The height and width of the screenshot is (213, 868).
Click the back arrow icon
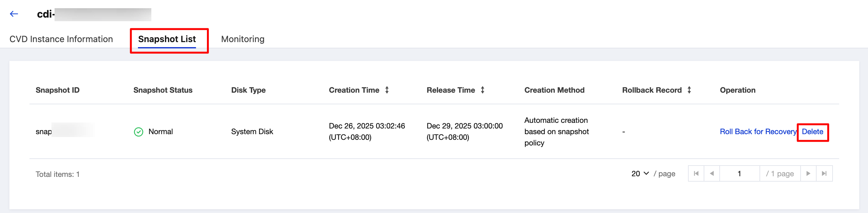[14, 14]
